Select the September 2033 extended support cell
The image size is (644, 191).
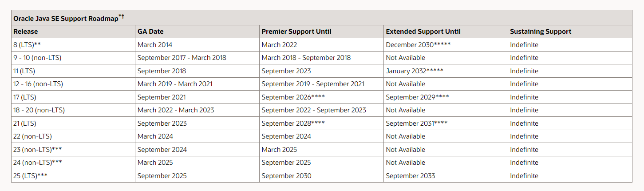411,176
